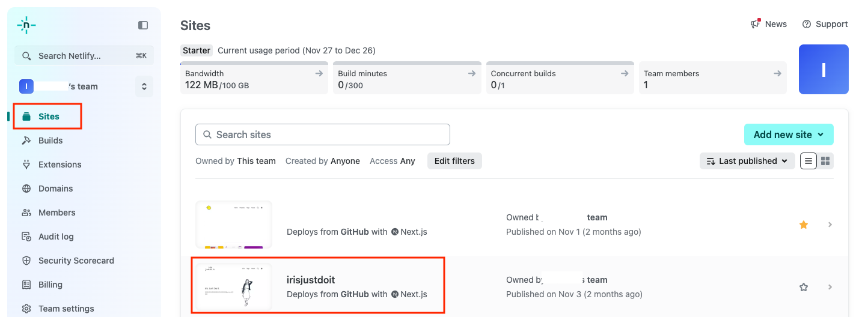Open Security Scorecard shield icon
The height and width of the screenshot is (317, 868).
[26, 261]
